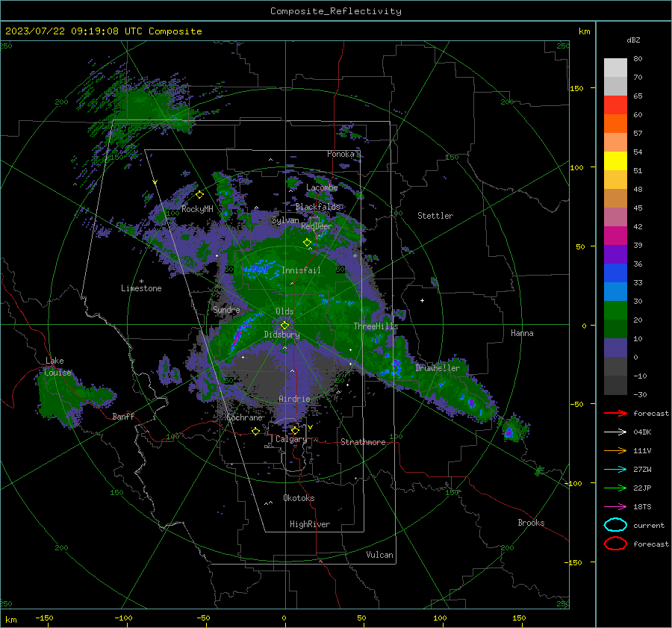Click the yellow diamond marker near RockyMH
Viewport: 672px width, 628px height.
[x=199, y=195]
